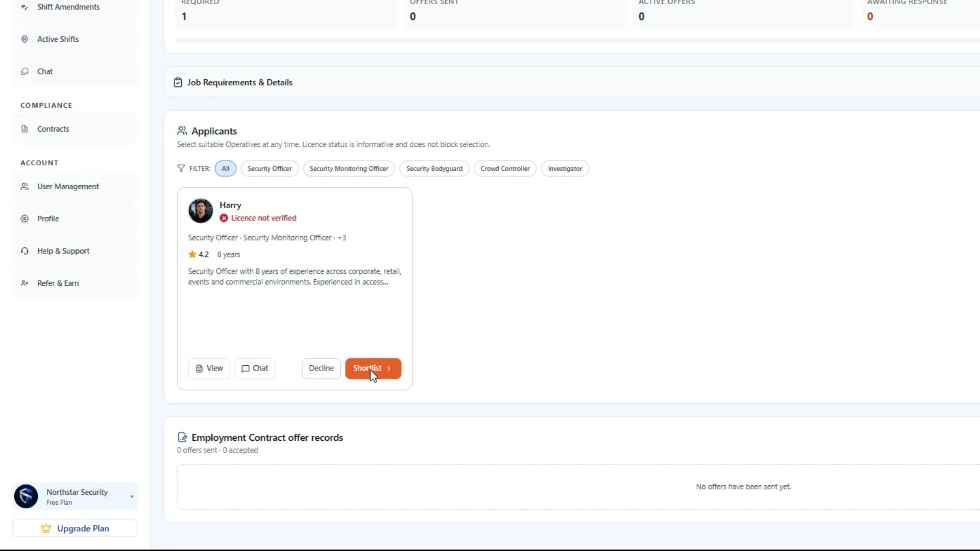Open Contracts under Compliance
Image resolution: width=980 pixels, height=551 pixels.
pyautogui.click(x=75, y=129)
